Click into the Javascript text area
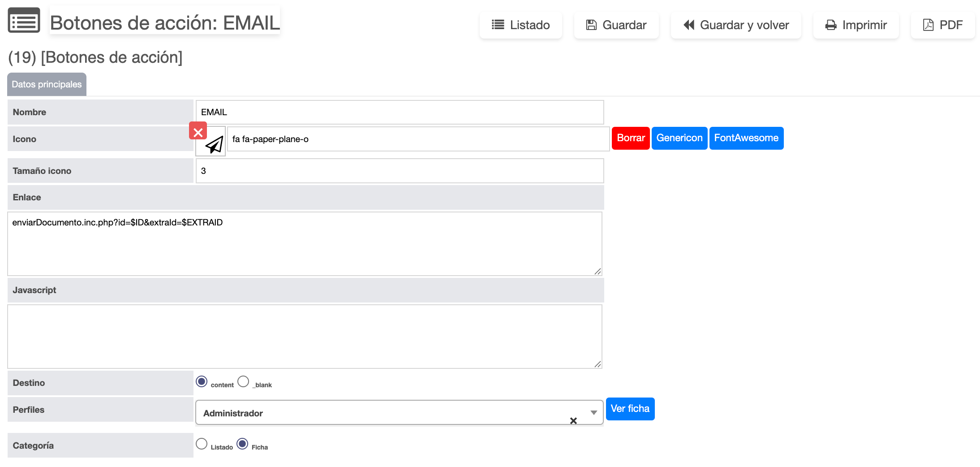Screen dimensions: 980x467 pyautogui.click(x=305, y=336)
